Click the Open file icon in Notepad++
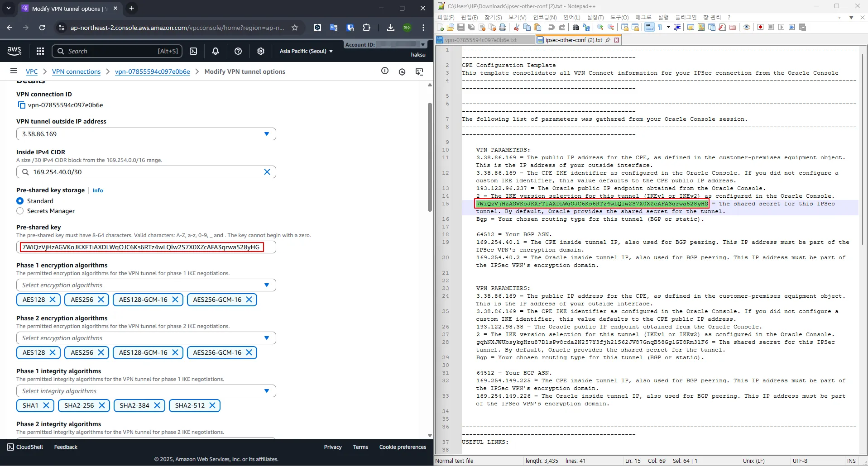Viewport: 868px width, 466px height. 451,27
